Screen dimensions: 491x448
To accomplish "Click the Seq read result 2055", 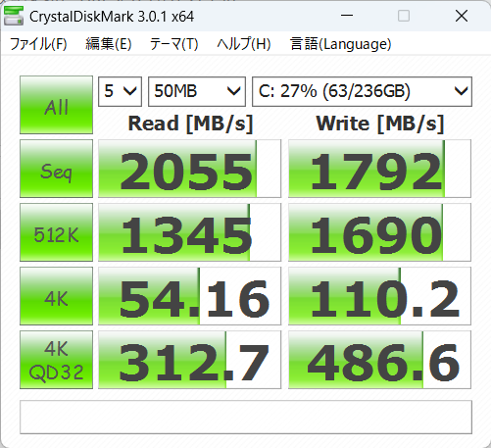I will pyautogui.click(x=189, y=169).
